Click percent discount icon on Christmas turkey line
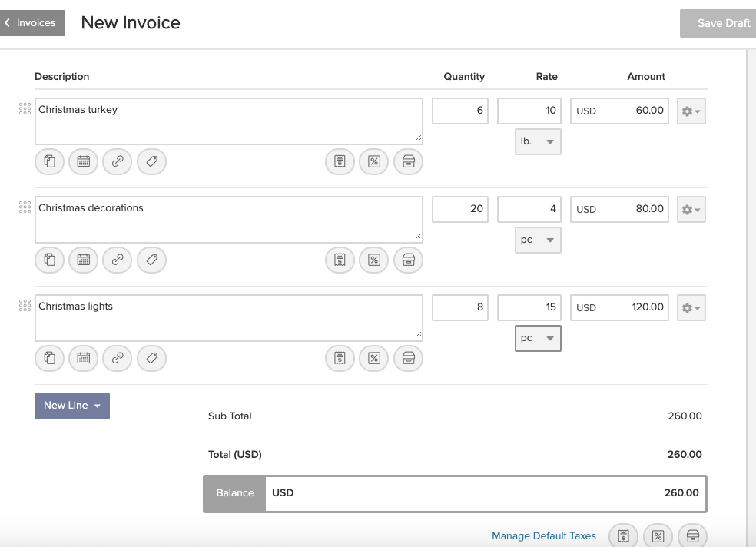 pyautogui.click(x=374, y=161)
